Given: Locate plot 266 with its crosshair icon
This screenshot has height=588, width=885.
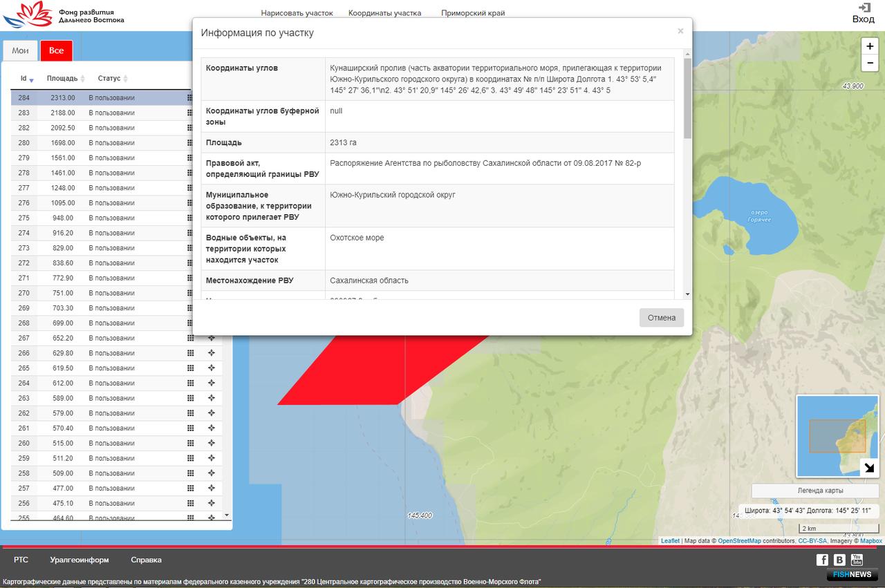Looking at the screenshot, I should point(212,353).
